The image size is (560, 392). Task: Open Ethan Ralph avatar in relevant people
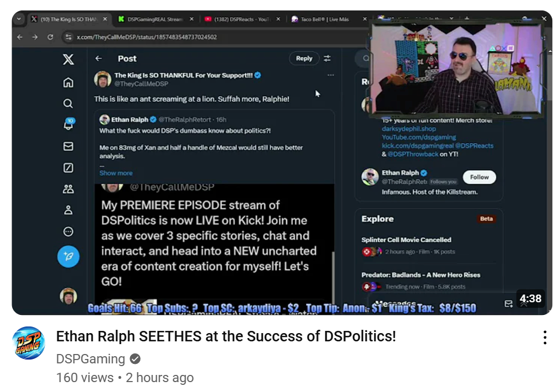point(370,177)
